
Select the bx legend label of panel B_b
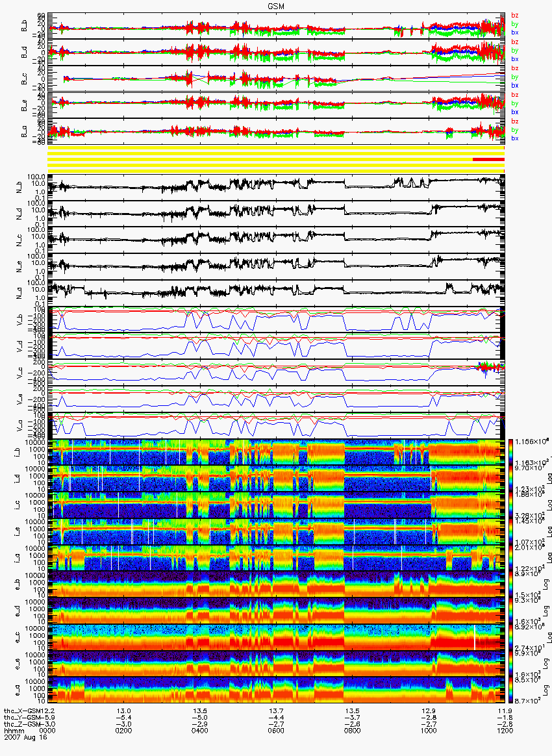coord(514,32)
